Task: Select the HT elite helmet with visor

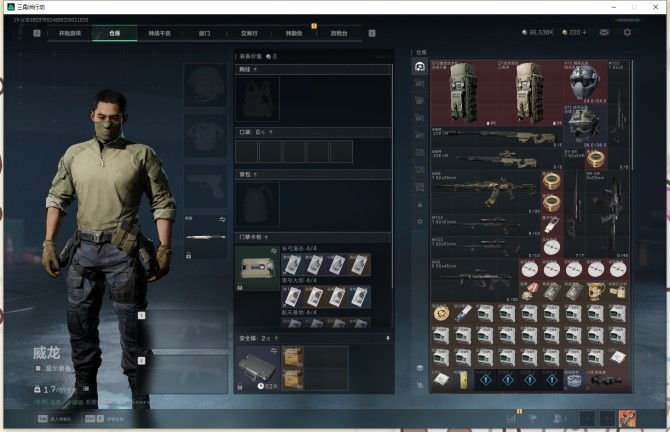Action: (x=585, y=82)
